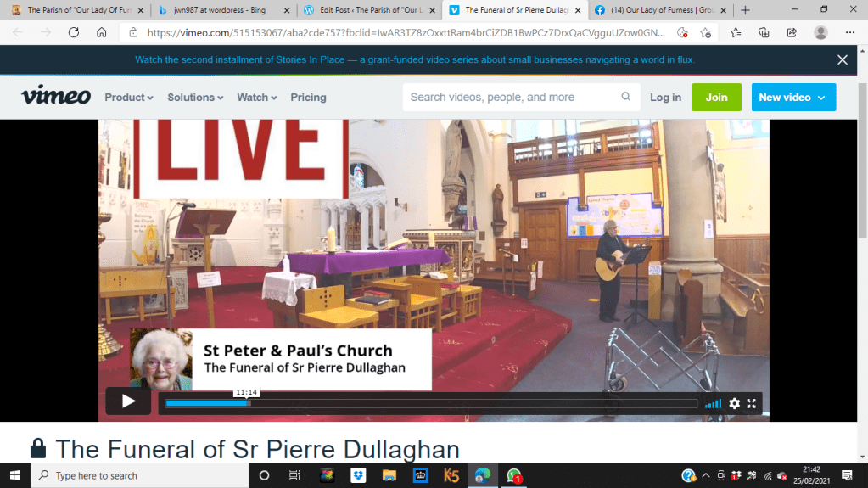Adjust volume bars in player
This screenshot has width=868, height=488.
click(713, 404)
